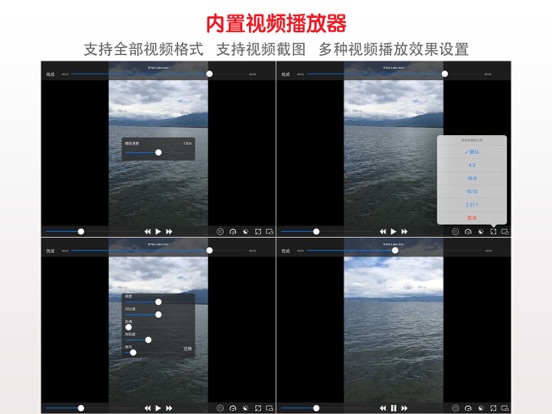This screenshot has height=414, width=552.
Task: Tap speed gauge icon in image-adjustment player
Action: (x=233, y=408)
